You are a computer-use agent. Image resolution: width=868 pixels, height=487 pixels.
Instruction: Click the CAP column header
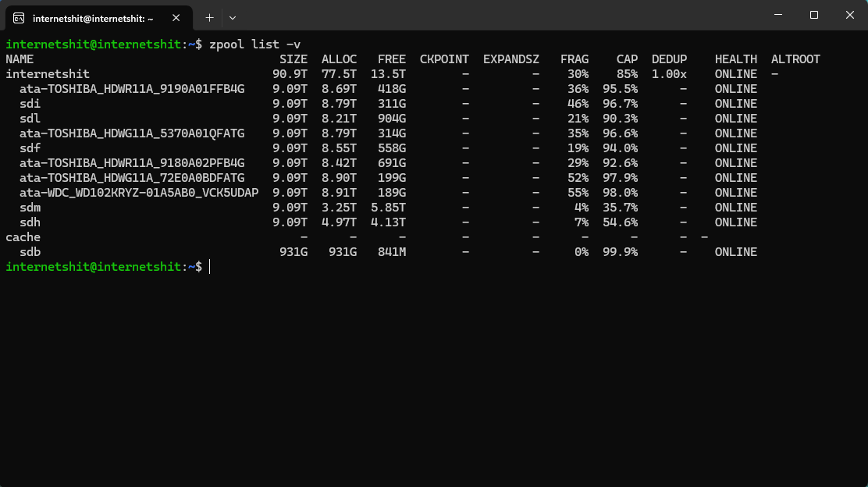(x=628, y=59)
